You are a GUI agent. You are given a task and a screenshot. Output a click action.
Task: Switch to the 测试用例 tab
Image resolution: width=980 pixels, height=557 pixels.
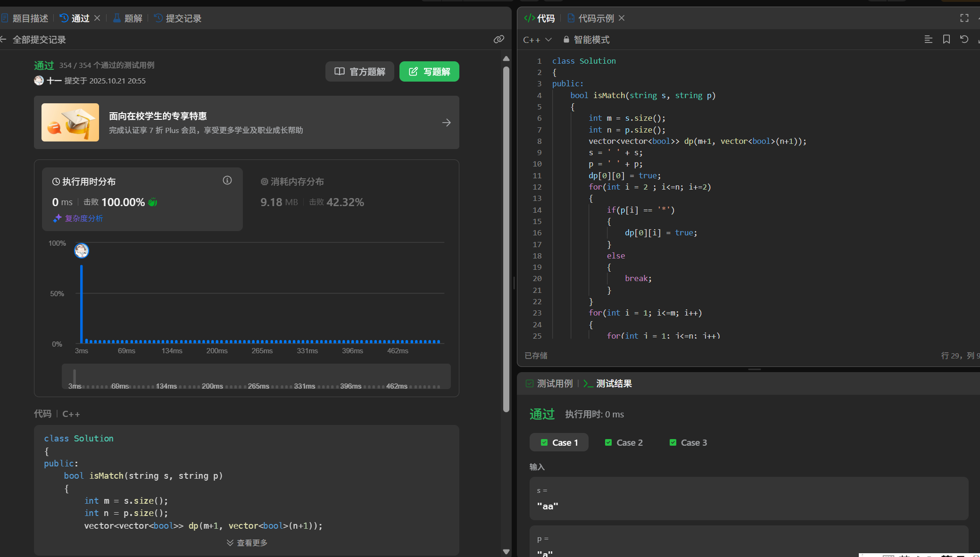pos(549,383)
